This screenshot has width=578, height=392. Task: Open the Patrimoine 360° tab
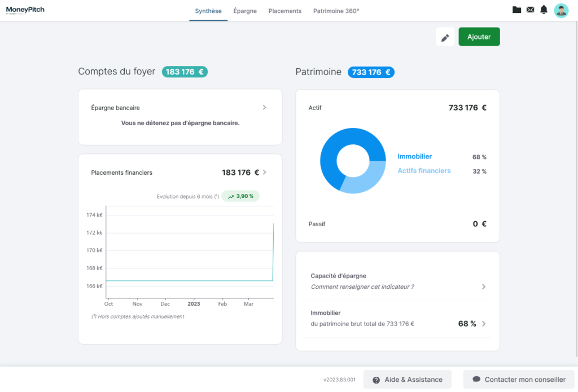click(x=336, y=11)
